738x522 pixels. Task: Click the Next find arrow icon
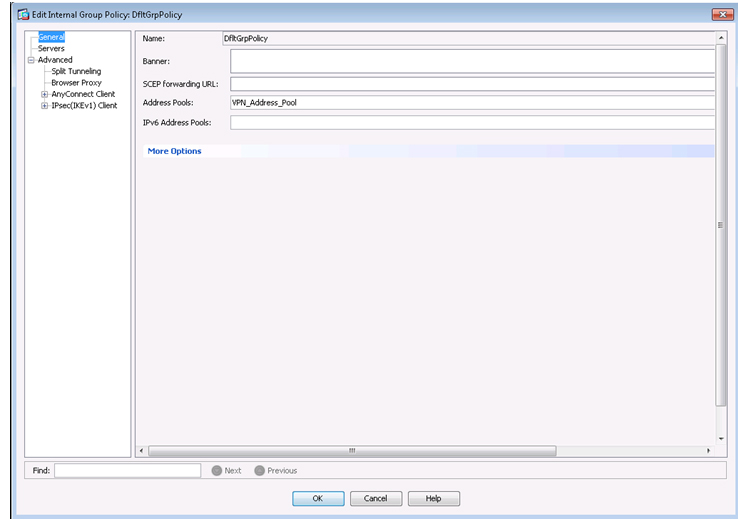point(216,470)
